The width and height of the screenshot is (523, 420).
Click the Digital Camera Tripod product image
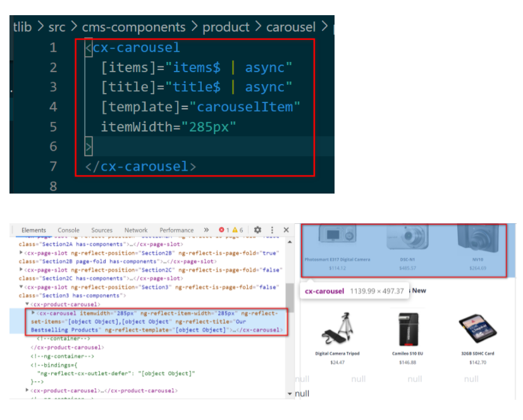(337, 328)
